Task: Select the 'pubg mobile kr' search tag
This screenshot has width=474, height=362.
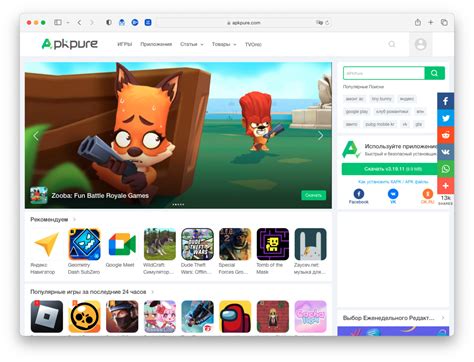Action: [x=380, y=124]
